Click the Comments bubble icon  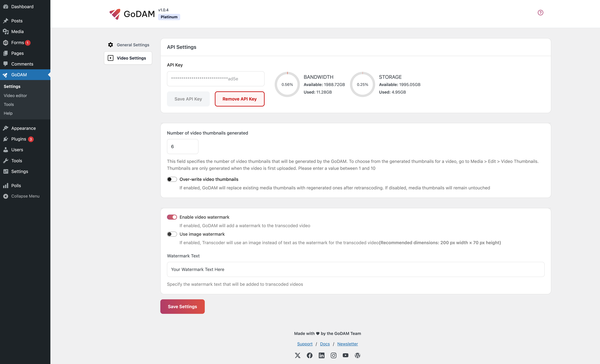tap(6, 64)
